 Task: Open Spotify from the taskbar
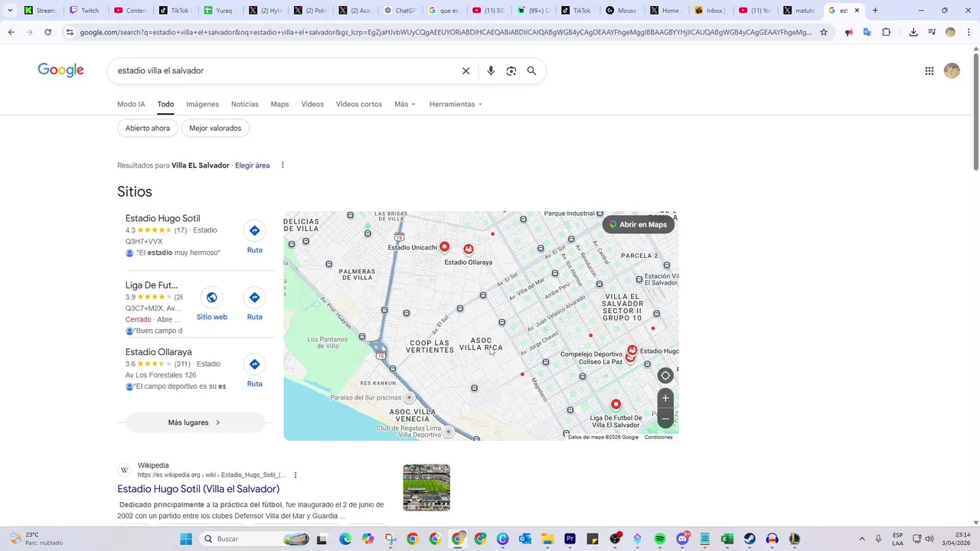[x=660, y=539]
